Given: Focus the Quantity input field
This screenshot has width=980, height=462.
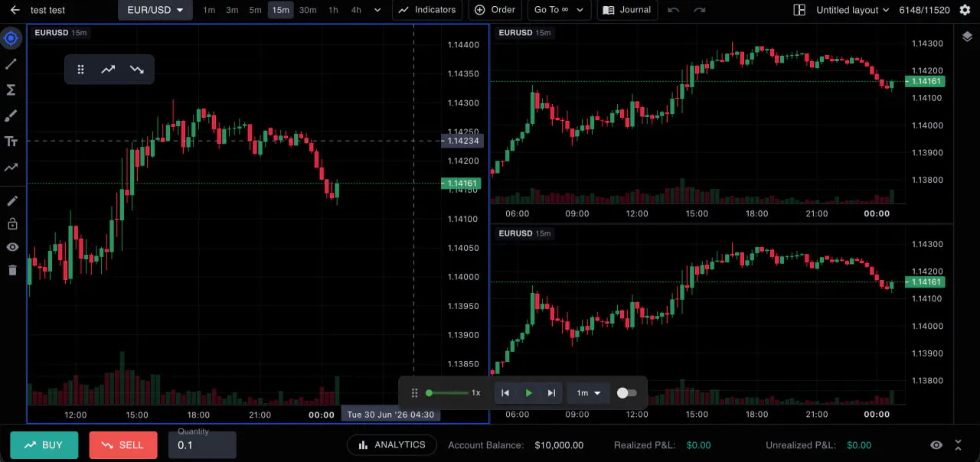Looking at the screenshot, I should point(202,445).
